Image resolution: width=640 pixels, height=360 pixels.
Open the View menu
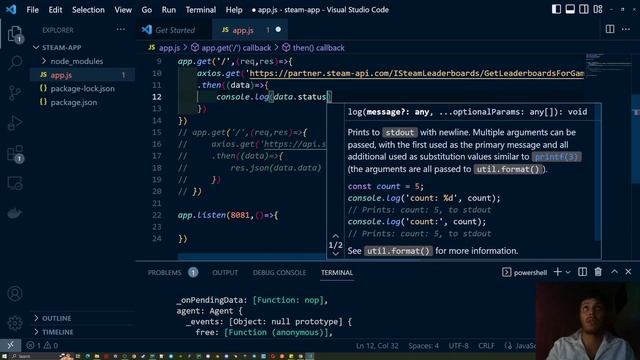click(123, 10)
